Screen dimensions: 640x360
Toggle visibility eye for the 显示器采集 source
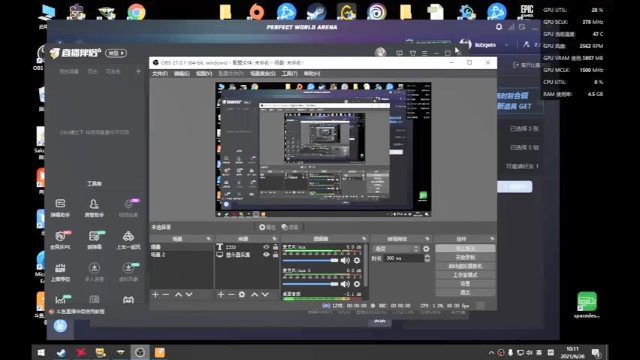[266, 254]
